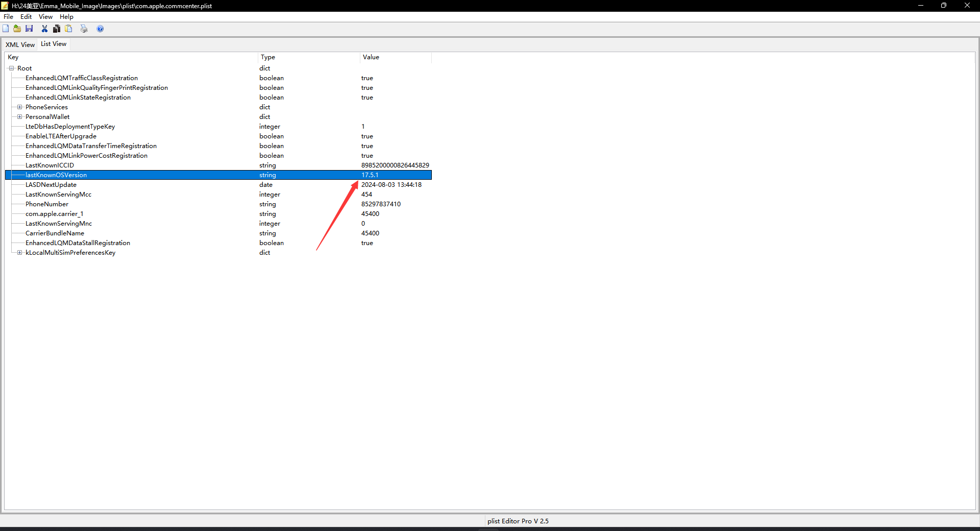This screenshot has height=531, width=980.
Task: Open the File menu
Action: point(9,17)
